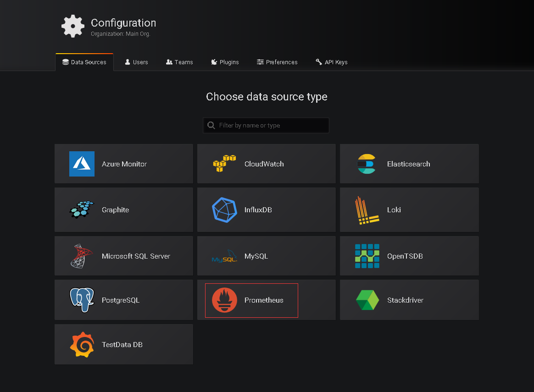Click the Grafana TestData DB icon
534x392 pixels.
[82, 344]
